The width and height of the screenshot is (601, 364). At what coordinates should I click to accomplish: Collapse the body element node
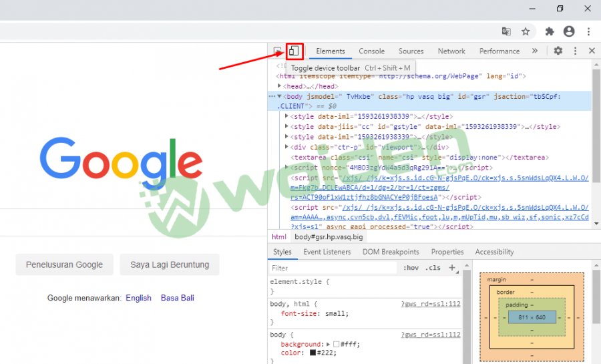pyautogui.click(x=279, y=96)
